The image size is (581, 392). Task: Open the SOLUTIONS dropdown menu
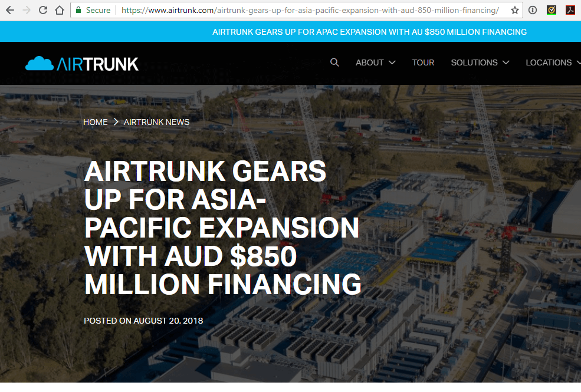(x=474, y=62)
